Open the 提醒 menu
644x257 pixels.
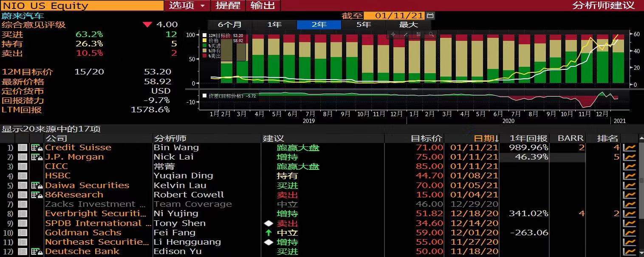pyautogui.click(x=228, y=6)
